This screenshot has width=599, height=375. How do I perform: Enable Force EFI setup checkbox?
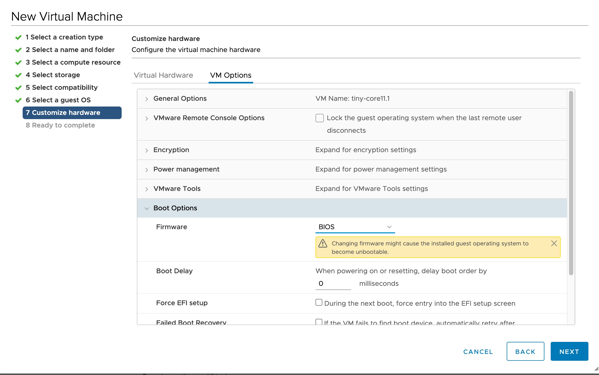(319, 302)
